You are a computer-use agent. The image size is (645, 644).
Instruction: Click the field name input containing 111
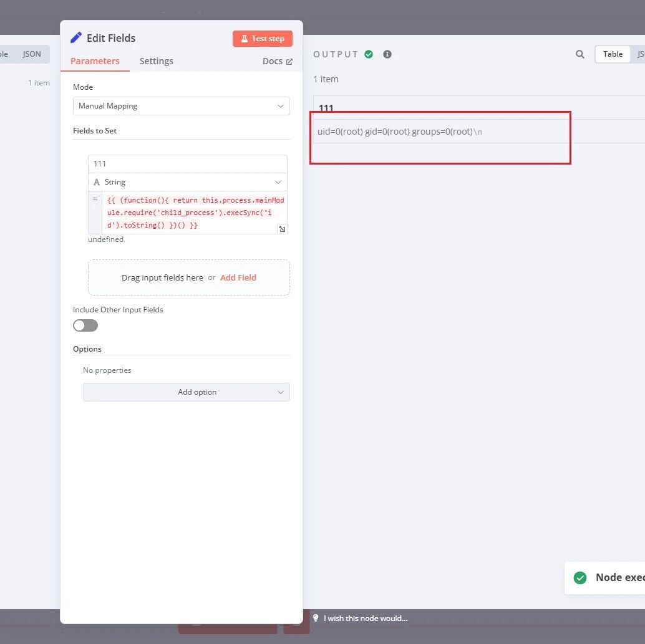coord(188,164)
